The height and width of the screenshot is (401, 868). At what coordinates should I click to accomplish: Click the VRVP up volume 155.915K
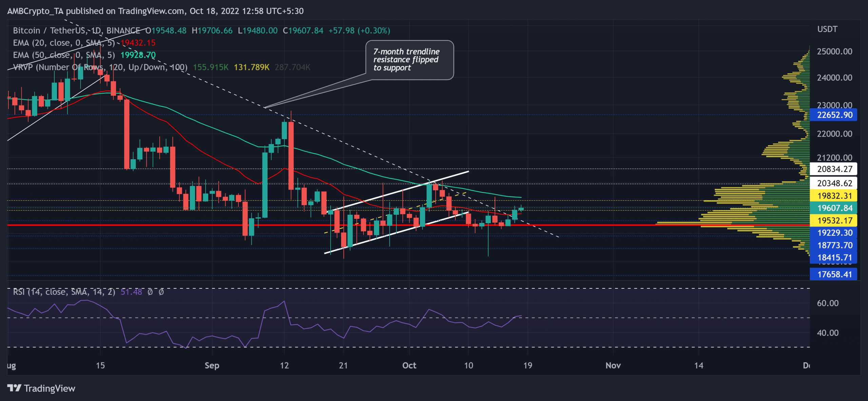[x=211, y=67]
